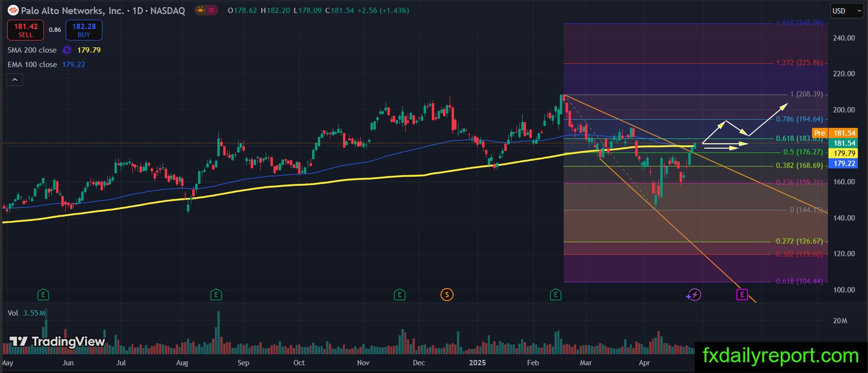Click the 240.00 price axis label

(844, 38)
